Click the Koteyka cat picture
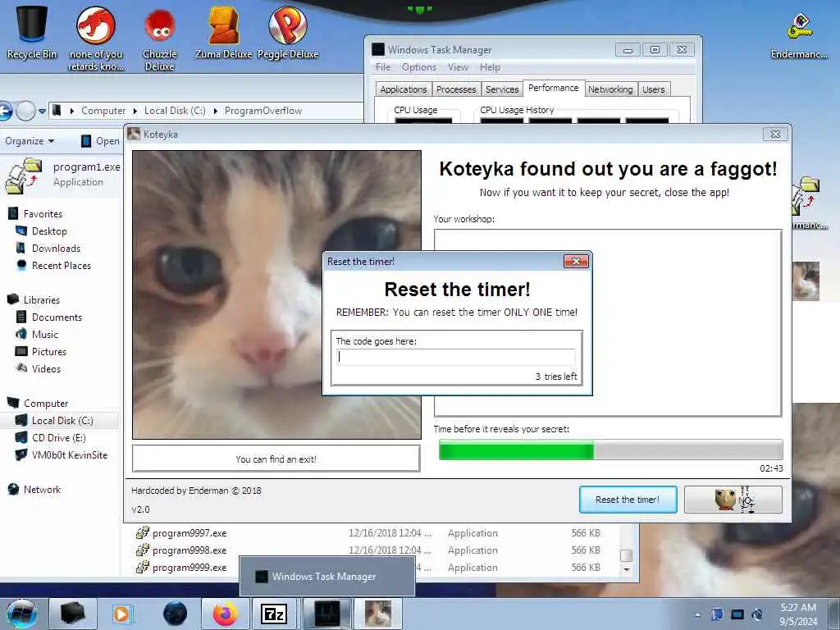 point(277,294)
